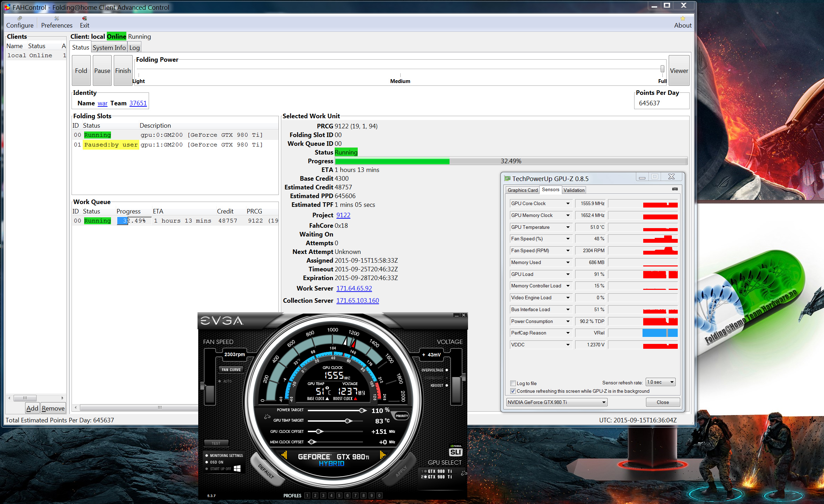This screenshot has width=824, height=504.
Task: Open Preferences in FAHControl toolbar
Action: (x=57, y=22)
